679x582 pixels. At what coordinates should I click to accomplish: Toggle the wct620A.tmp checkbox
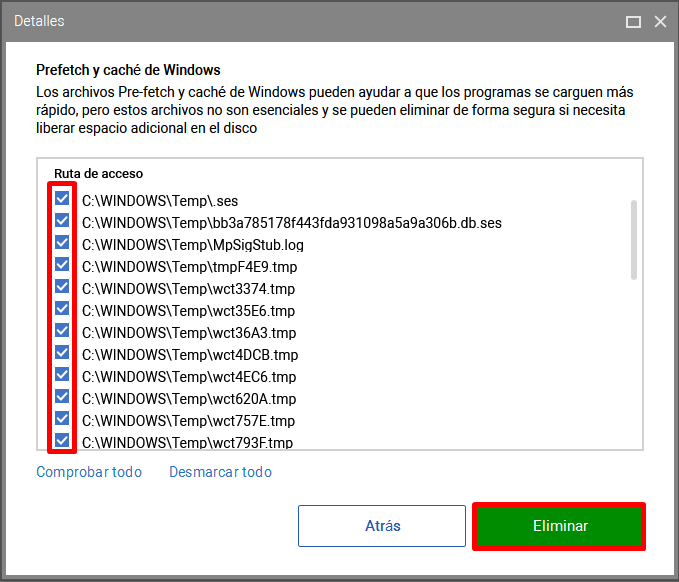pyautogui.click(x=62, y=396)
